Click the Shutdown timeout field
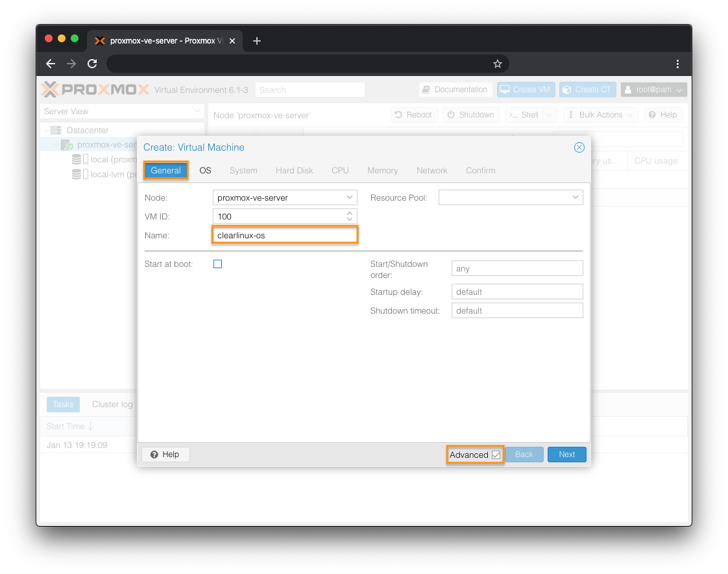Image resolution: width=728 pixels, height=574 pixels. (x=517, y=310)
